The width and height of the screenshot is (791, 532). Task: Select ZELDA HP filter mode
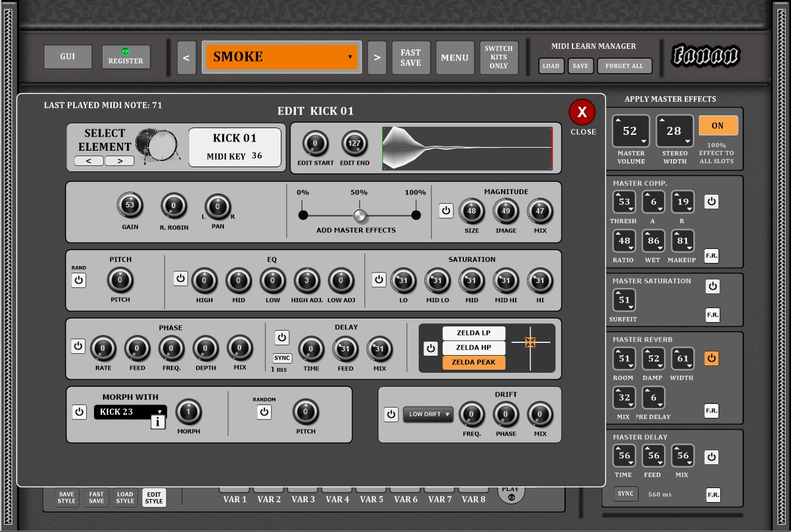(x=474, y=348)
